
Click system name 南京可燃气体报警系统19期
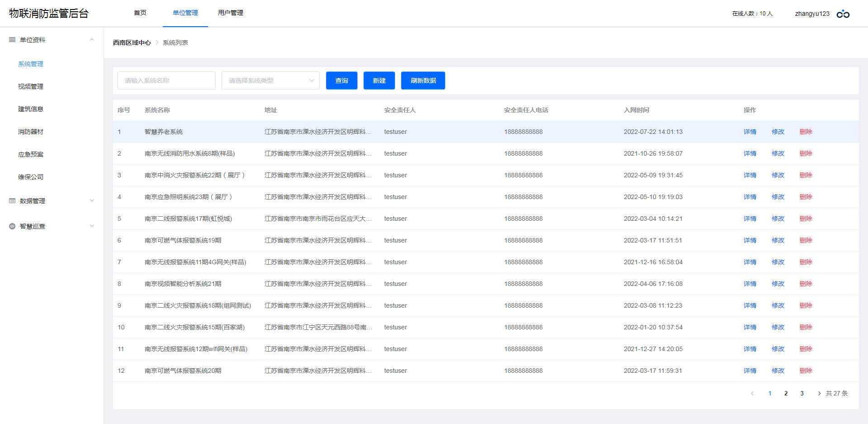tap(183, 240)
